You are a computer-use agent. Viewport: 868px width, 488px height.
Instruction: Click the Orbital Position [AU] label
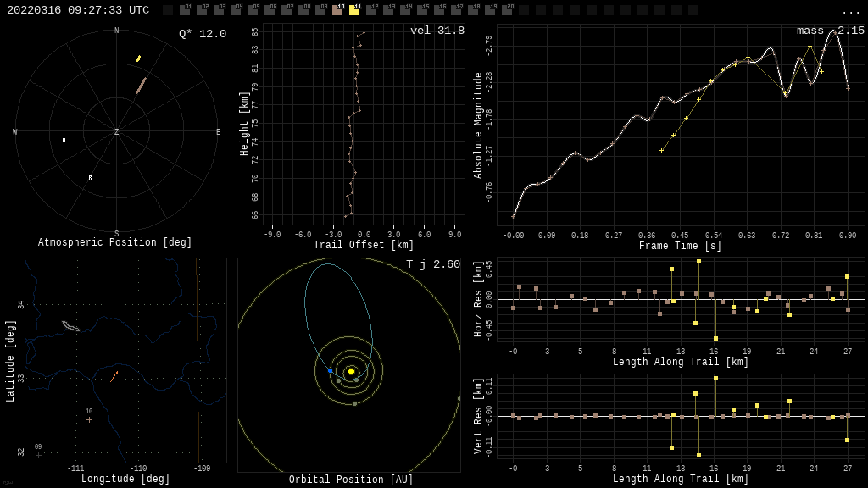click(x=351, y=480)
